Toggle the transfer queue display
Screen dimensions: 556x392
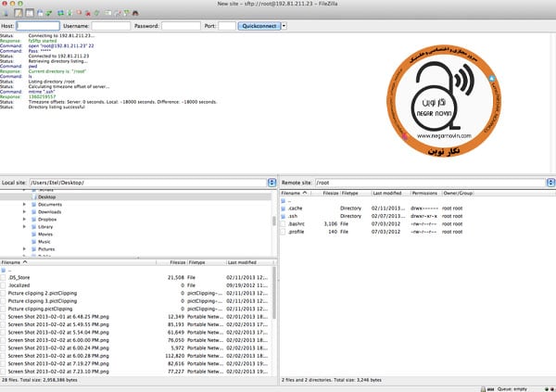click(x=48, y=13)
